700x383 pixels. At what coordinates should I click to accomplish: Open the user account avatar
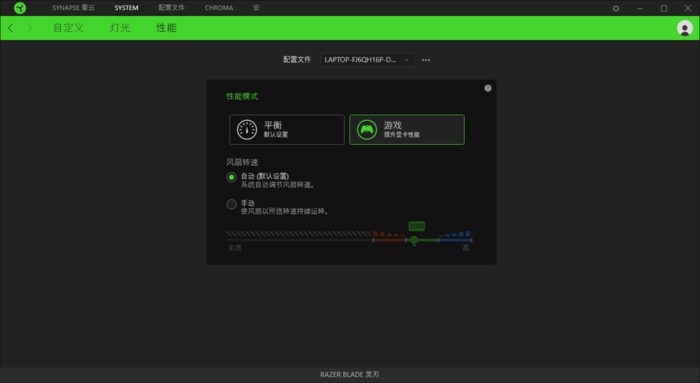[684, 28]
